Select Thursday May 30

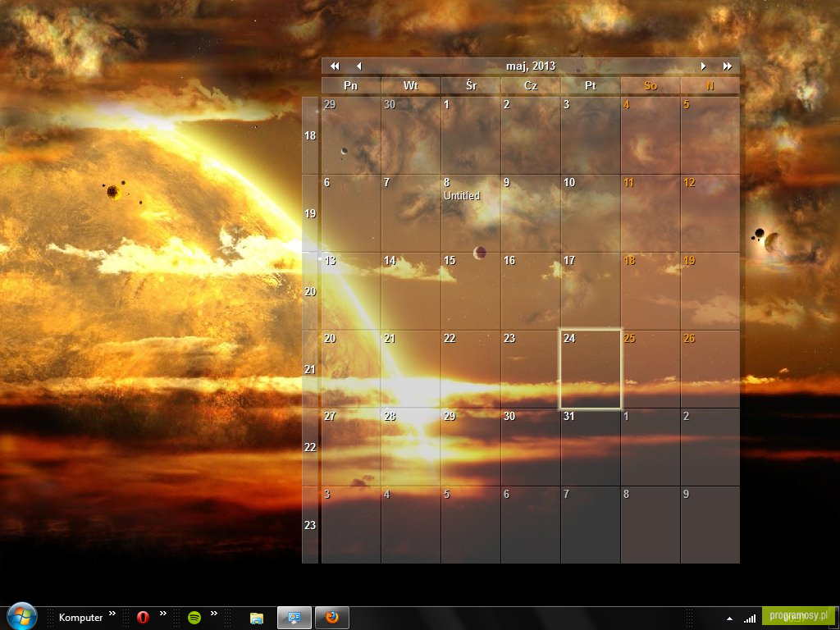(531, 447)
